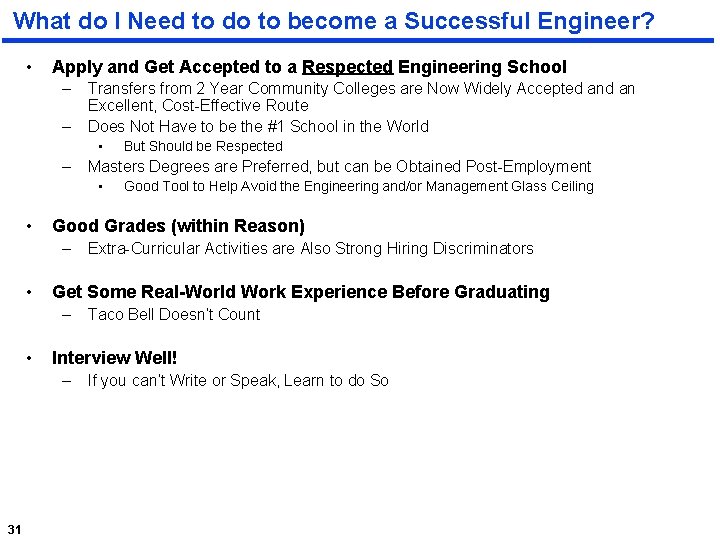
Task: Select the But Should be Respected sub-bullet
Action: (203, 146)
